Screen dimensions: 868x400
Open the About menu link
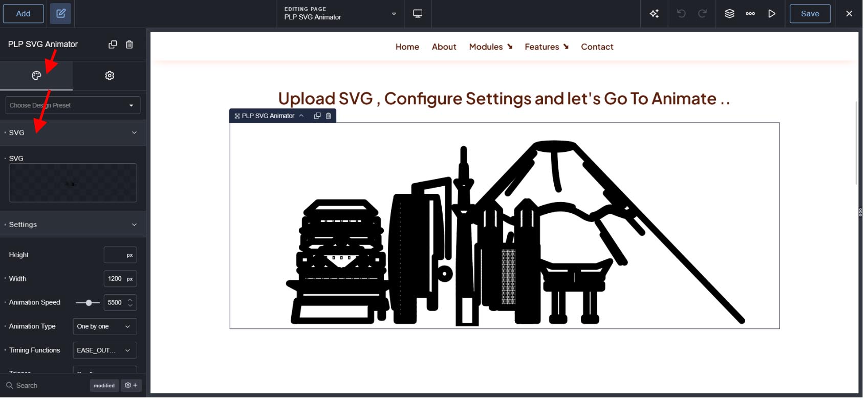point(444,47)
